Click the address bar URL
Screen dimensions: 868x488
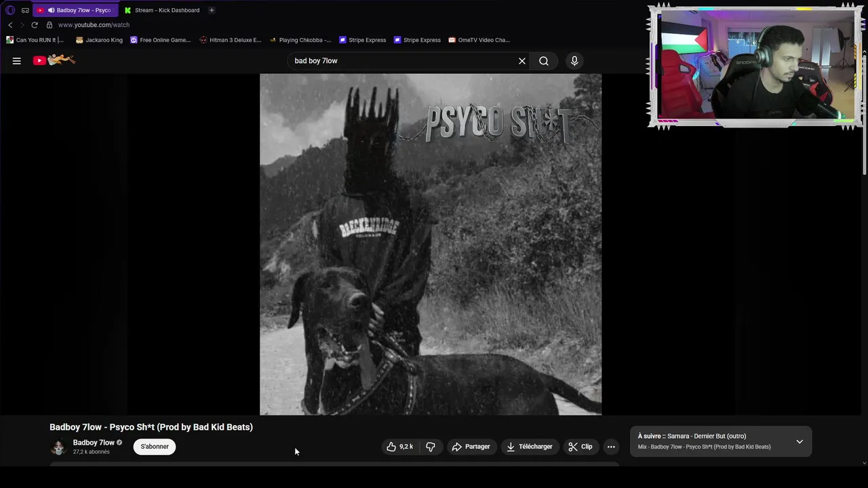[x=94, y=25]
